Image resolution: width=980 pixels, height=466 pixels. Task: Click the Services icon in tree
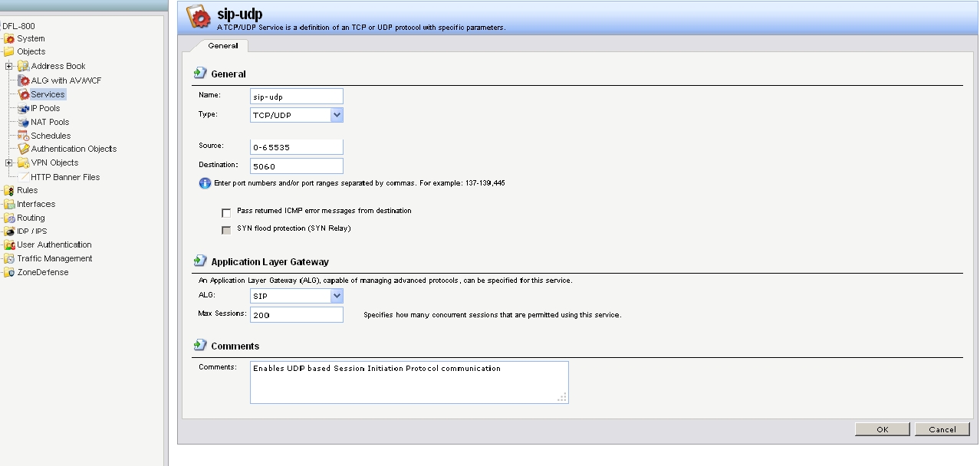click(x=24, y=94)
